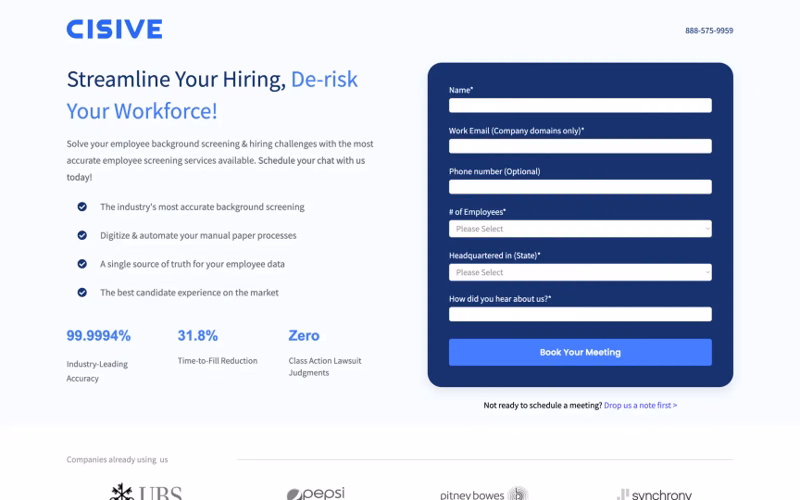Click the Streamline Your Hiring headline
This screenshot has width=800, height=500.
(212, 95)
